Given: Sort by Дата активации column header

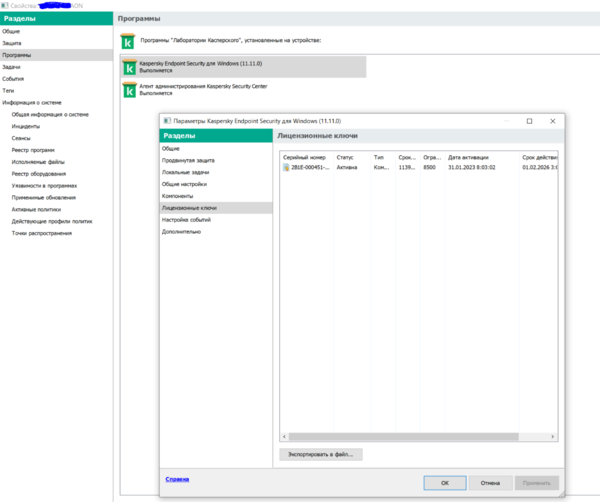Looking at the screenshot, I should pyautogui.click(x=482, y=157).
